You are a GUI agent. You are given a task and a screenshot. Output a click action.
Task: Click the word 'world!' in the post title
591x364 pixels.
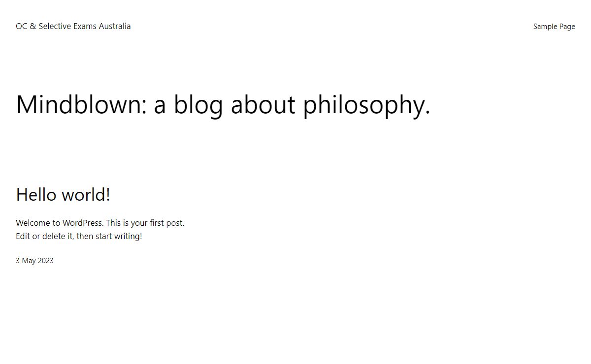tap(86, 194)
